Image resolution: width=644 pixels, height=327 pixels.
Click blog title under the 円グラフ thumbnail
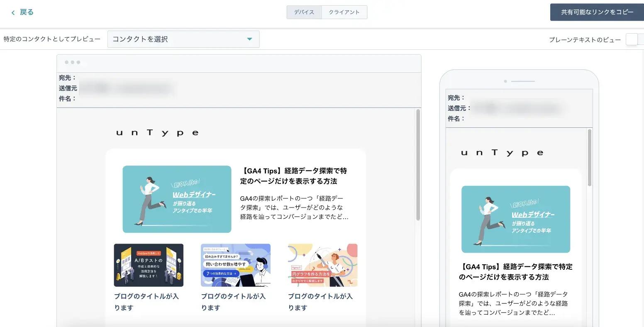click(321, 302)
